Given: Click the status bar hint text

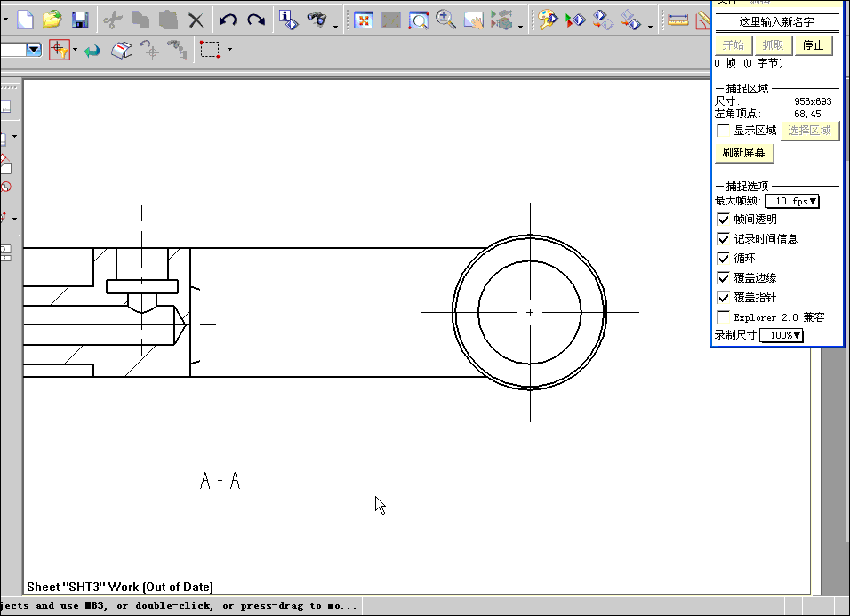Looking at the screenshot, I should [x=179, y=605].
